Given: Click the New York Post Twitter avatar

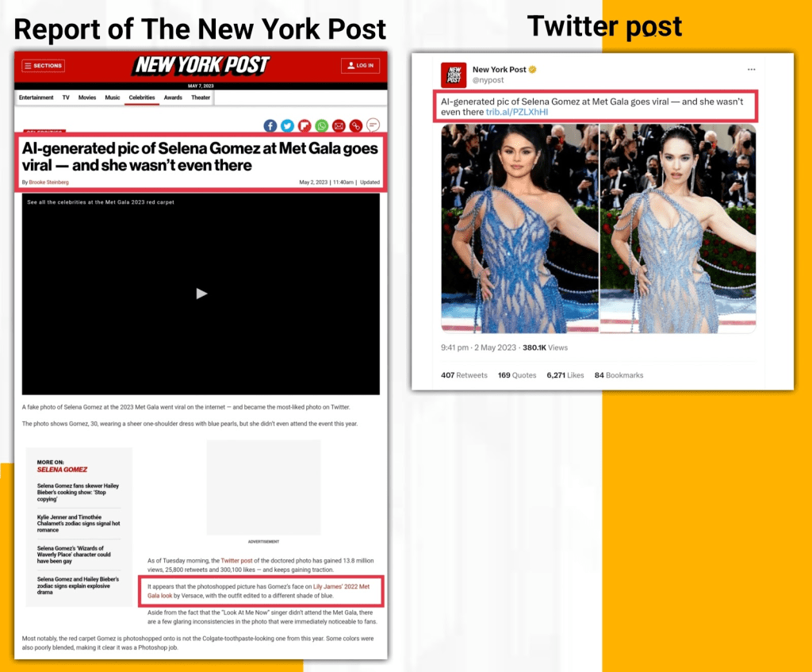Looking at the screenshot, I should point(454,75).
